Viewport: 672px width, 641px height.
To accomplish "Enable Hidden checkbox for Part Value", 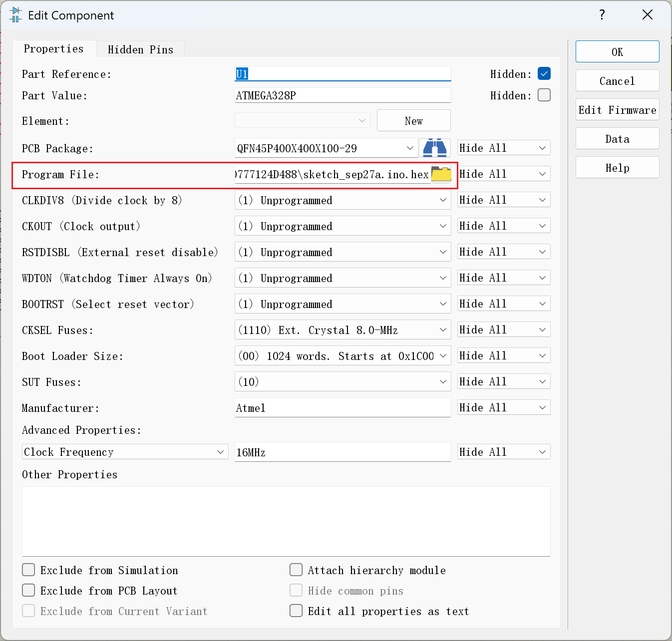I will click(x=544, y=95).
